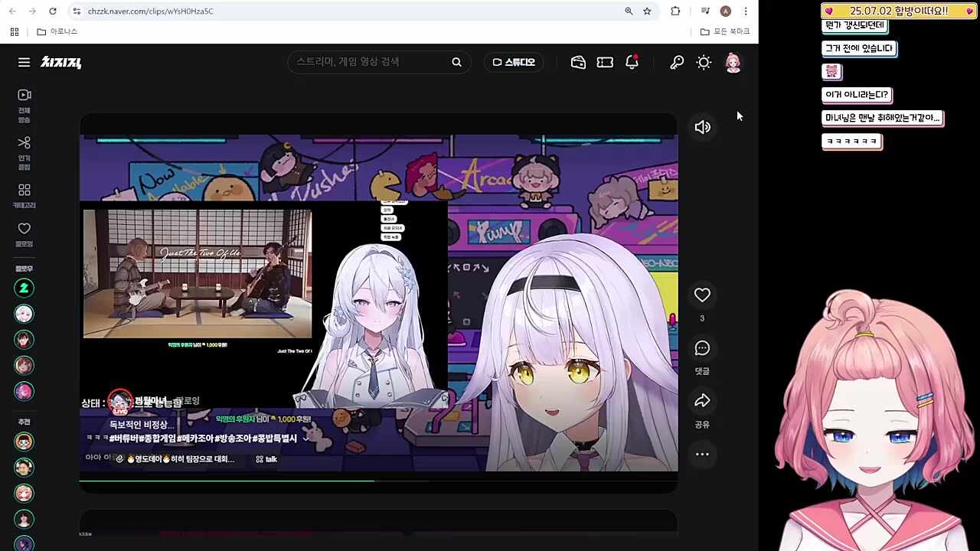
Task: Open the Chrome profile avatar
Action: (726, 11)
